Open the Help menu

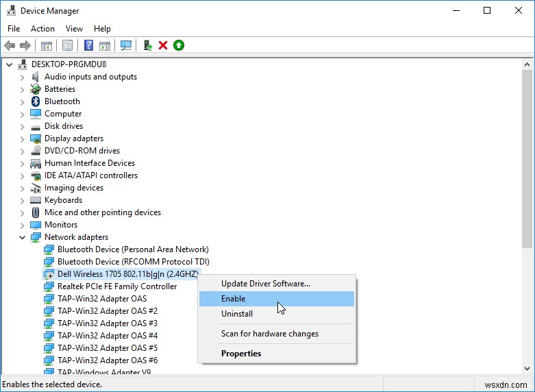point(102,29)
